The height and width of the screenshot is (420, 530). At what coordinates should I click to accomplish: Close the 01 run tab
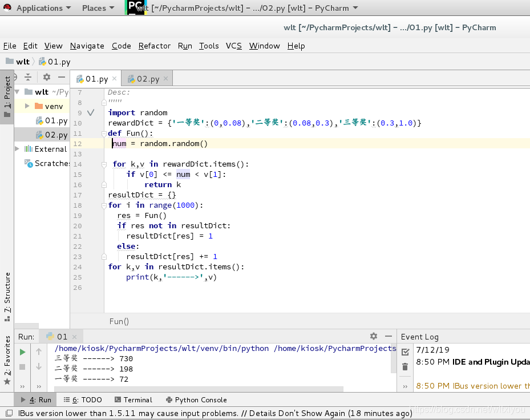tap(74, 337)
